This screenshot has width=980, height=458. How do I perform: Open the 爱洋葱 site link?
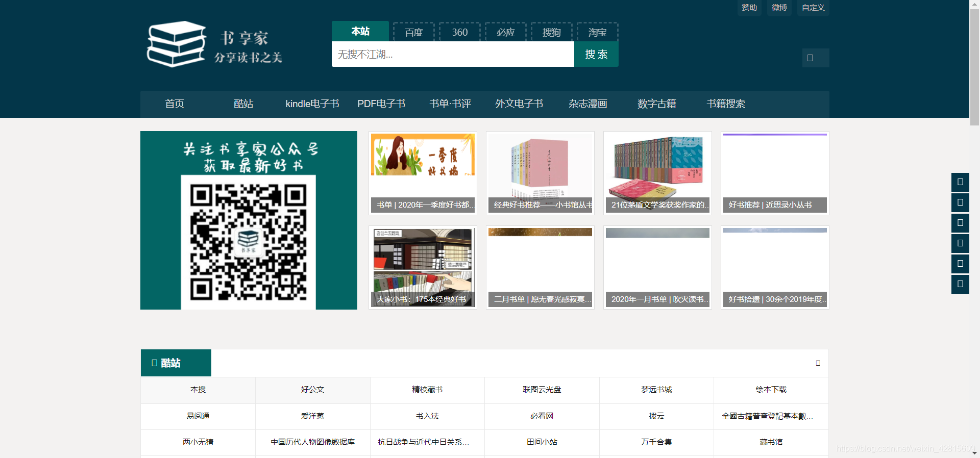pyautogui.click(x=312, y=416)
